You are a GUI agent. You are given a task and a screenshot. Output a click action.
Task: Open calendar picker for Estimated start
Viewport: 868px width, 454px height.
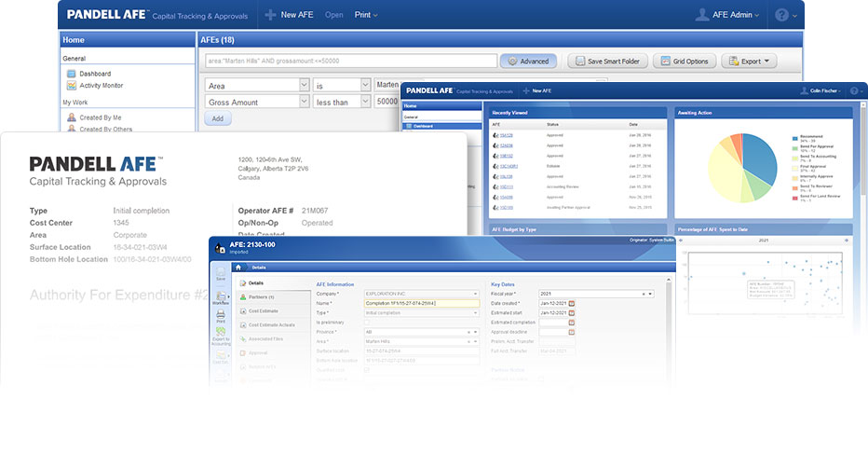571,312
